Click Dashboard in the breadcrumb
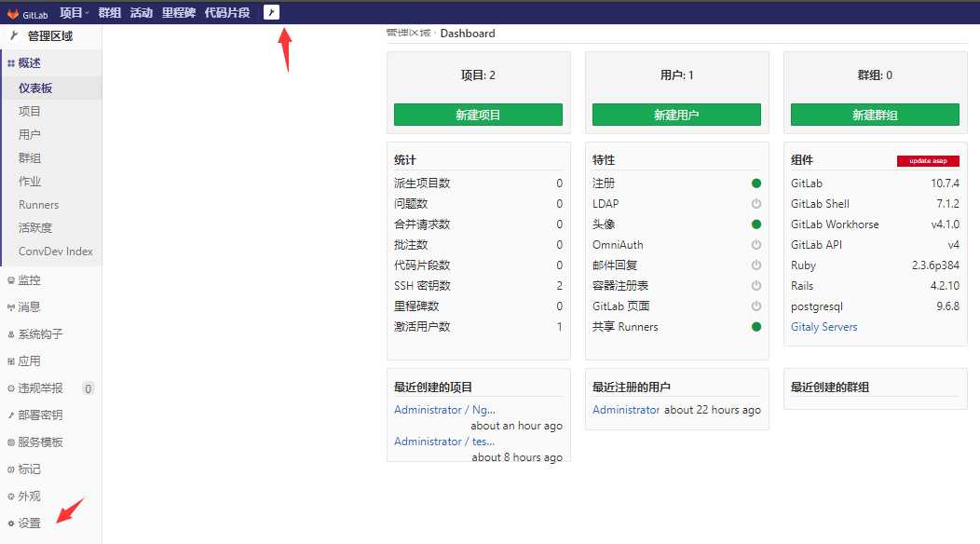The image size is (980, 544). (x=468, y=34)
